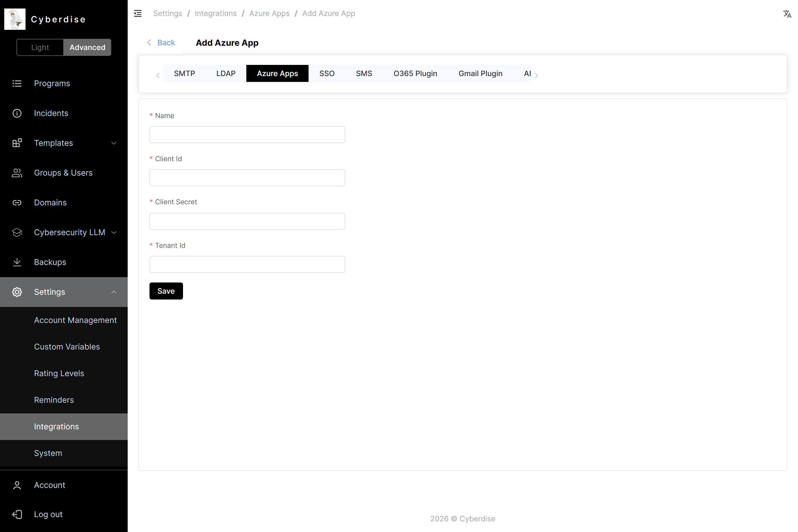Focus the Client Secret input field

(247, 221)
